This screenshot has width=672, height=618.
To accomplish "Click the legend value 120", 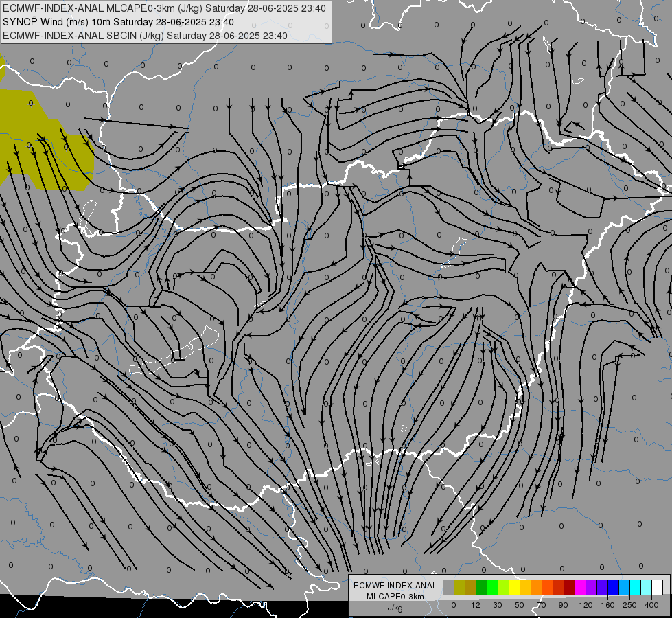I will (586, 605).
